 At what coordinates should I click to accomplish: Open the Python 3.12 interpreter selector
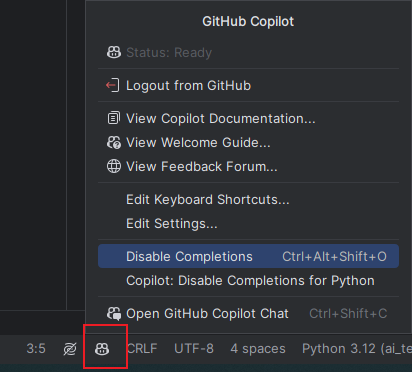point(357,349)
